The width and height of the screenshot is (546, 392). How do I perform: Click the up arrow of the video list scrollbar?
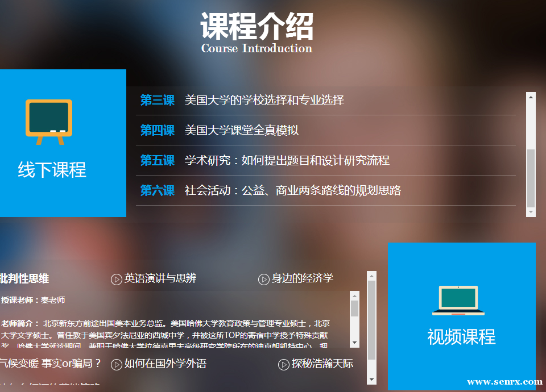pyautogui.click(x=372, y=276)
